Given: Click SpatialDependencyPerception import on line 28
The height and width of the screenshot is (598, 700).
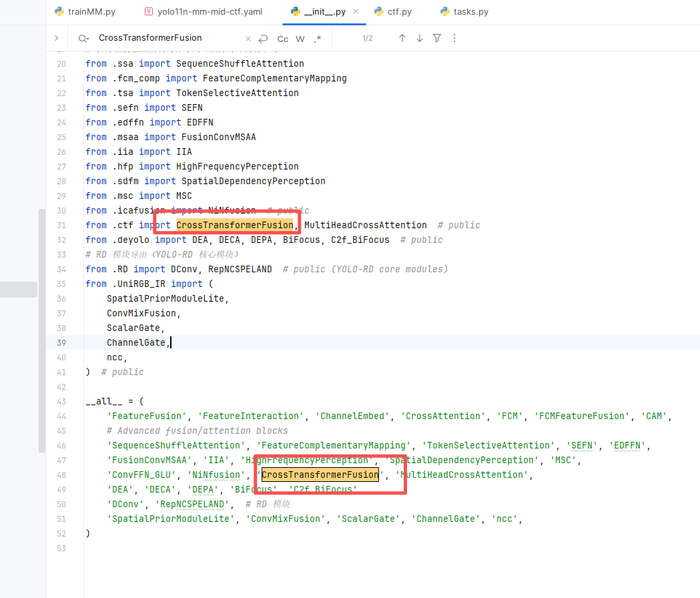Looking at the screenshot, I should click(254, 182).
